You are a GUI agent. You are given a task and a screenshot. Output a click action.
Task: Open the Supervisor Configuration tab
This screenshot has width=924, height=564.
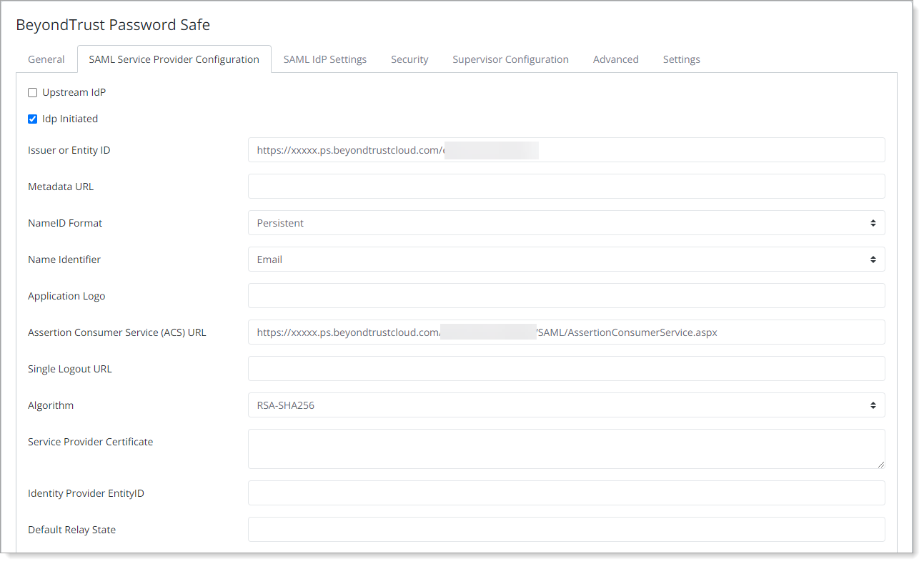(x=510, y=59)
